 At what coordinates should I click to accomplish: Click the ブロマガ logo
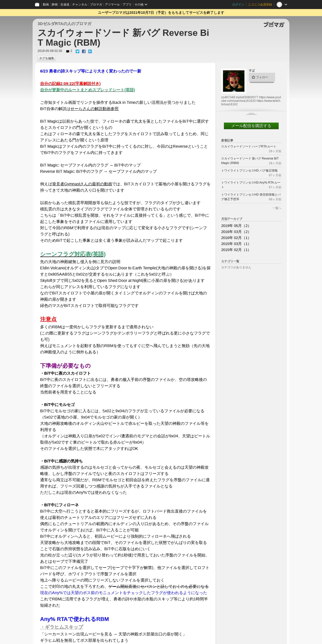point(274,25)
